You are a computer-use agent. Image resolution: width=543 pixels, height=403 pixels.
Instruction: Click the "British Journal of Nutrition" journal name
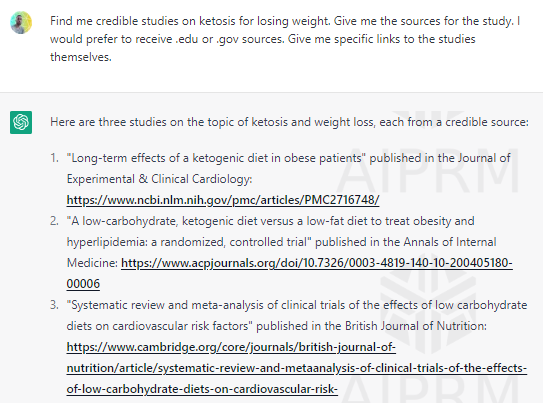click(415, 326)
